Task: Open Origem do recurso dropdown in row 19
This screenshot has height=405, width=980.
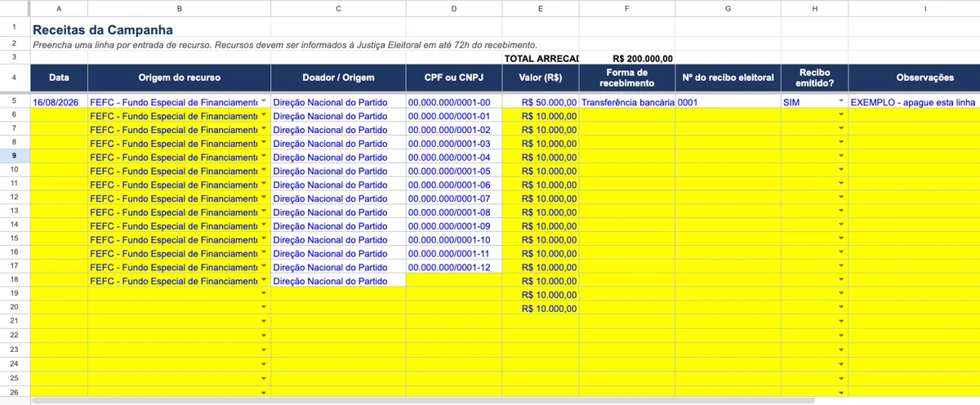Action: point(264,294)
